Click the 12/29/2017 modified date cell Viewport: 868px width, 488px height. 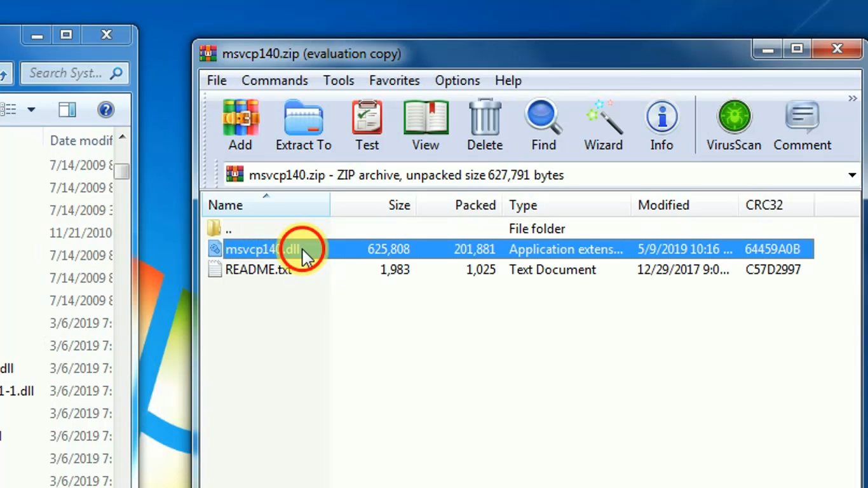683,269
